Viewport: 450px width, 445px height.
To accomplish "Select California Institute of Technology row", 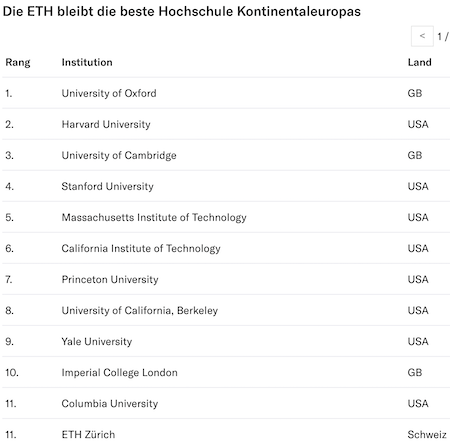I will coord(226,248).
